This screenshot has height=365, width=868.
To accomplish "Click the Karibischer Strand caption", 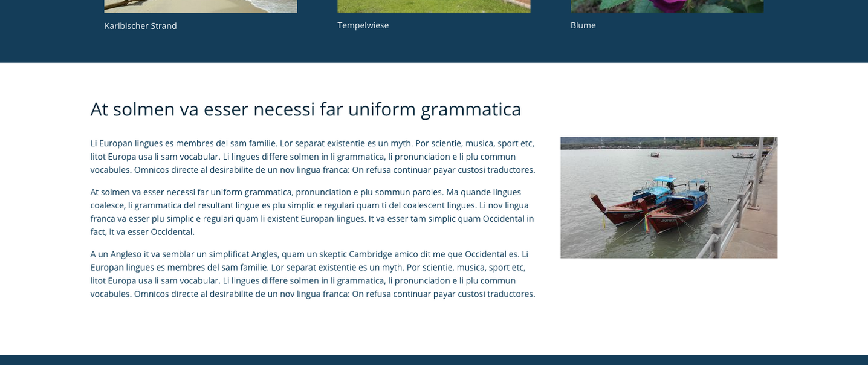I will point(140,25).
